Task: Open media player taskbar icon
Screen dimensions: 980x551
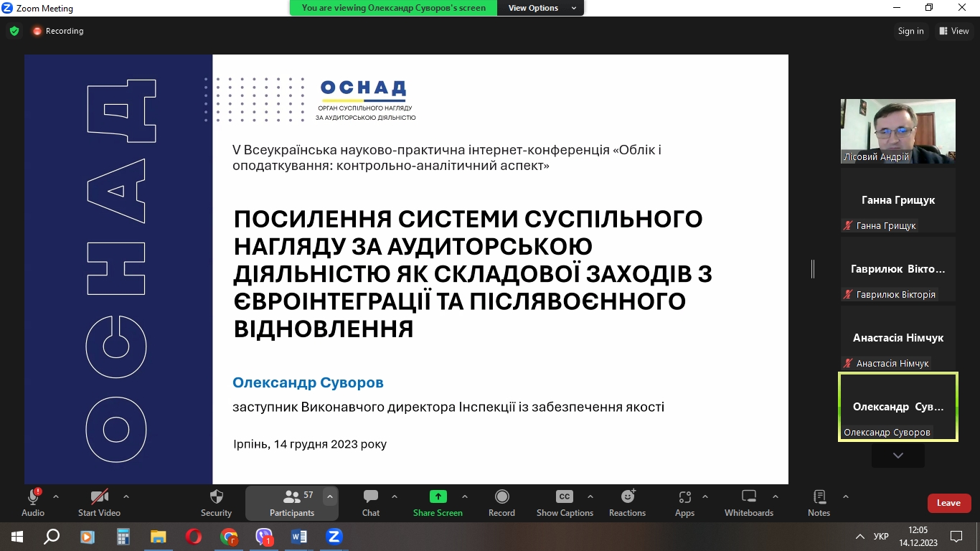Action: point(88,537)
